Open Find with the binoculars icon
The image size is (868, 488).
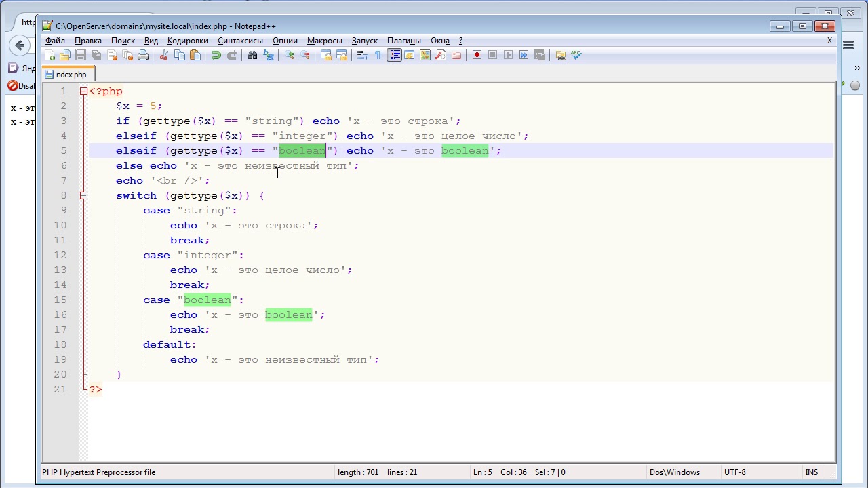coord(252,56)
